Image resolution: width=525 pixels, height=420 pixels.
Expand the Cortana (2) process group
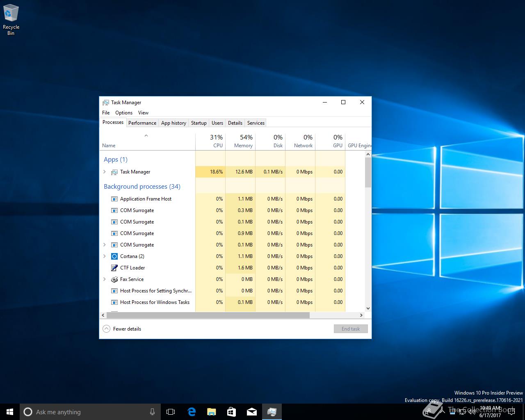[105, 256]
